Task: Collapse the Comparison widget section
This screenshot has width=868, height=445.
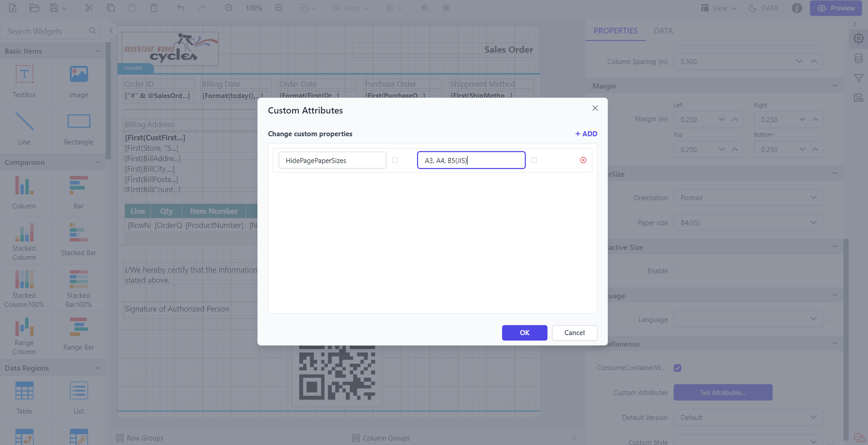Action: (x=97, y=162)
